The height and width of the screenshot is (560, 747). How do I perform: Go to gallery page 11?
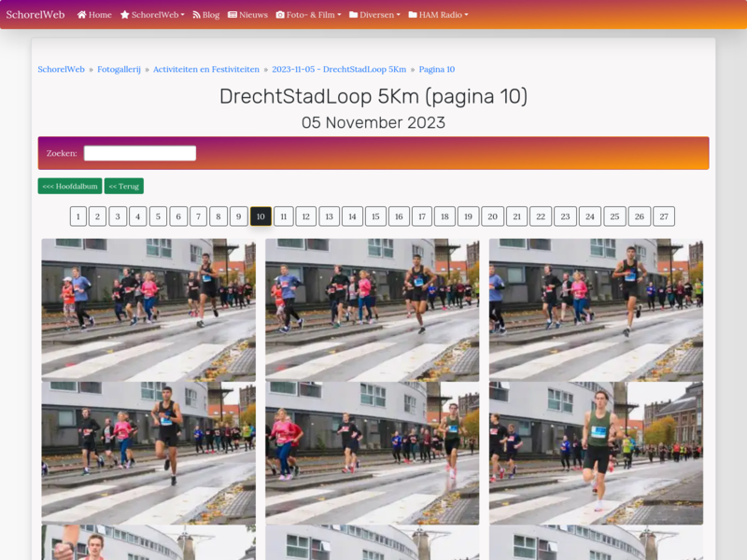[x=284, y=217]
